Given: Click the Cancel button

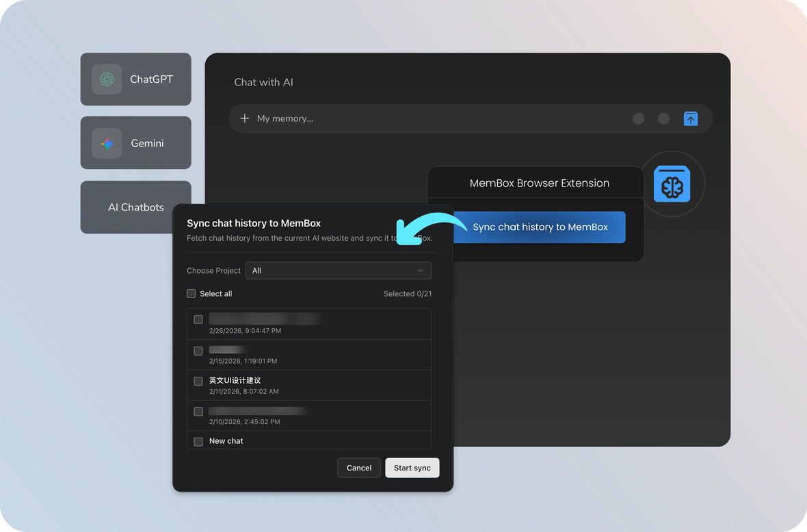Looking at the screenshot, I should point(359,468).
